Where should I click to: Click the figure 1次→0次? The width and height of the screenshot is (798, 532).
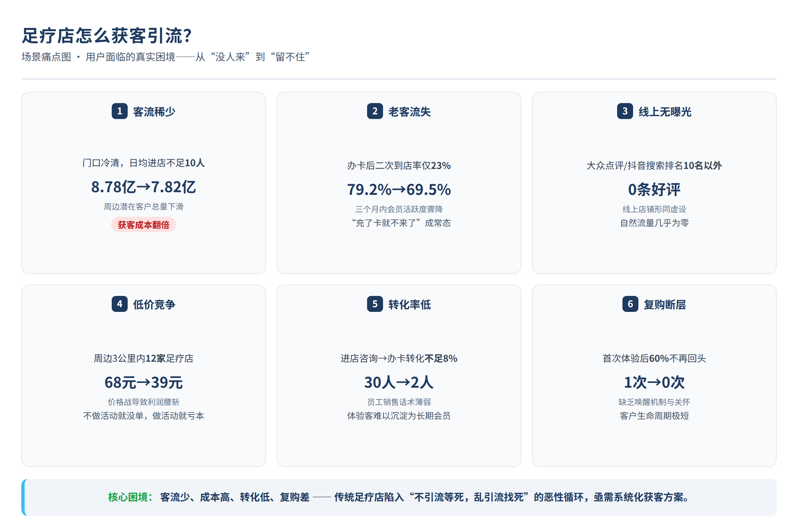[x=654, y=382]
